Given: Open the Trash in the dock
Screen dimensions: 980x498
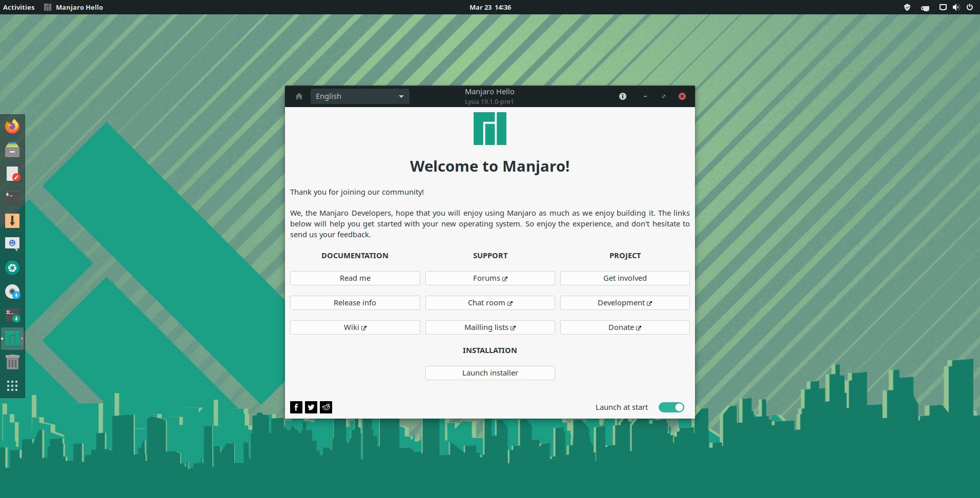Looking at the screenshot, I should point(12,362).
